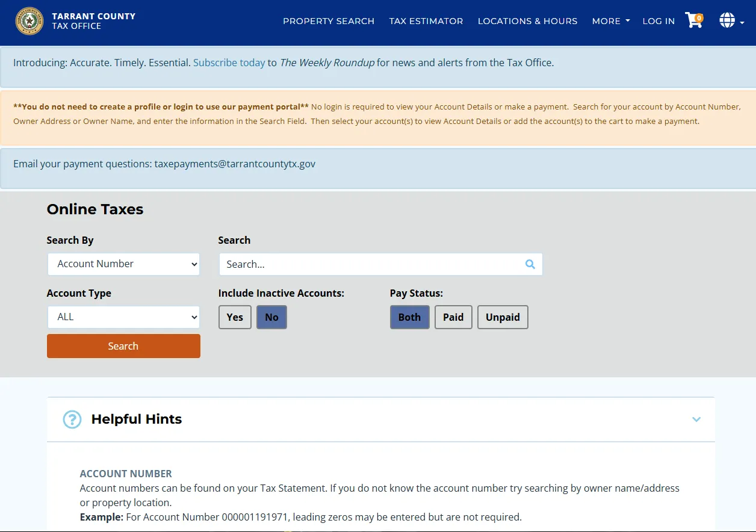This screenshot has width=756, height=532.
Task: Open the shopping cart icon
Action: pyautogui.click(x=694, y=20)
